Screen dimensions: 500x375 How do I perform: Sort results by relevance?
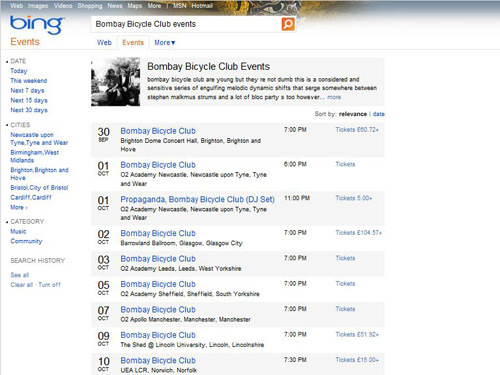click(x=353, y=114)
